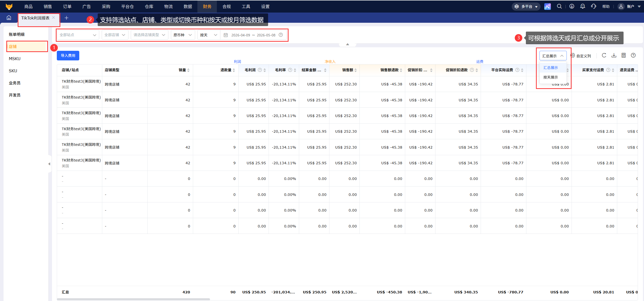Show the 平台实际运费 question mark tooltip
644x301 pixels.
pyautogui.click(x=517, y=70)
